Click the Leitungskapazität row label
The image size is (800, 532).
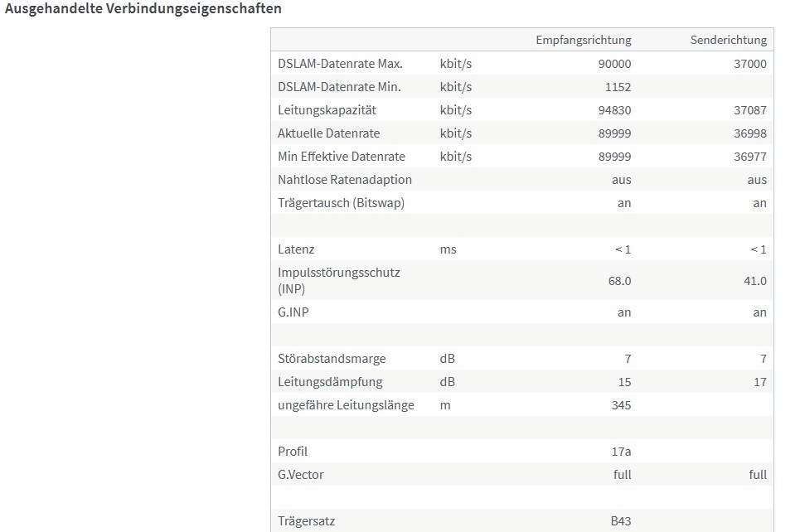pos(327,110)
